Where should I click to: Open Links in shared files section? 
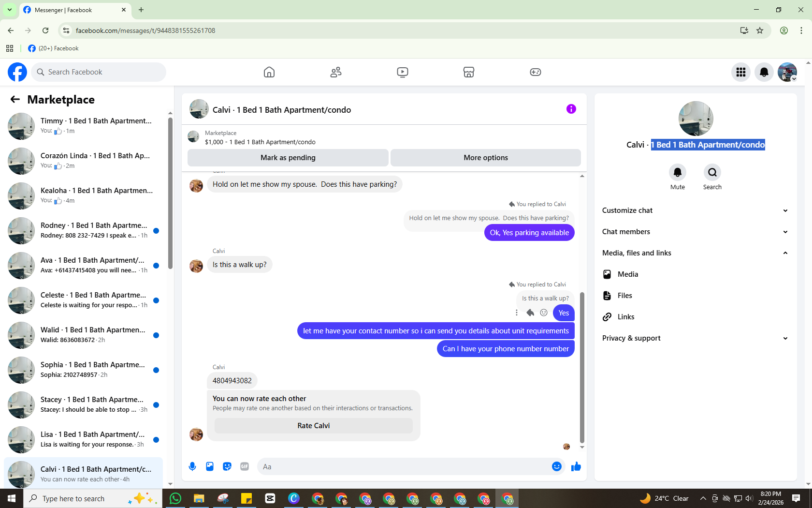point(696,317)
